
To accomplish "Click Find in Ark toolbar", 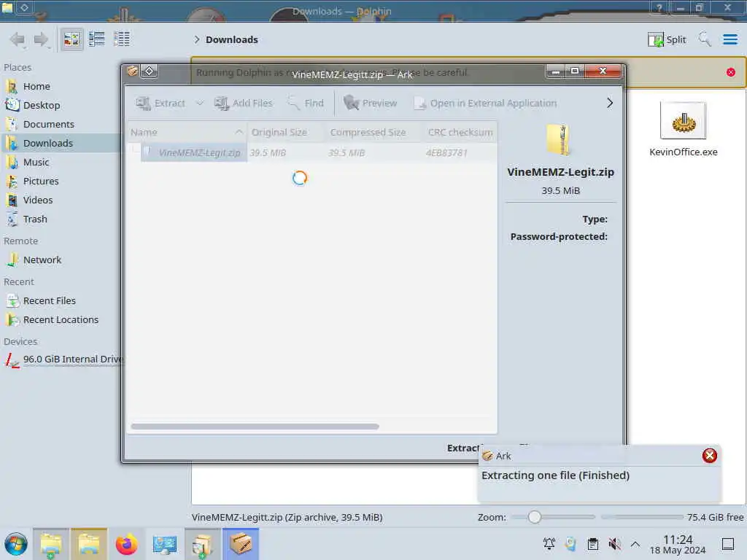I will 306,103.
